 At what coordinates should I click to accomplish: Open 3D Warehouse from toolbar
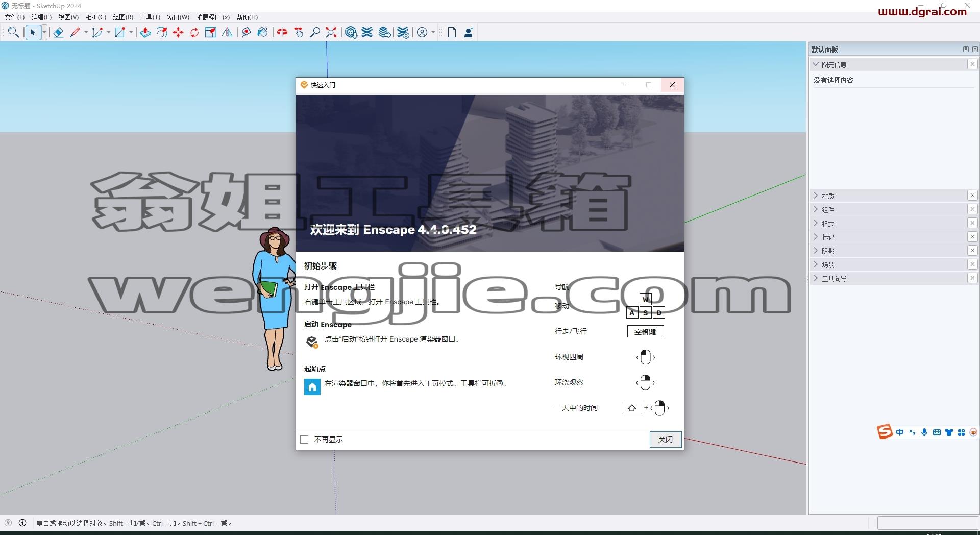tap(351, 33)
